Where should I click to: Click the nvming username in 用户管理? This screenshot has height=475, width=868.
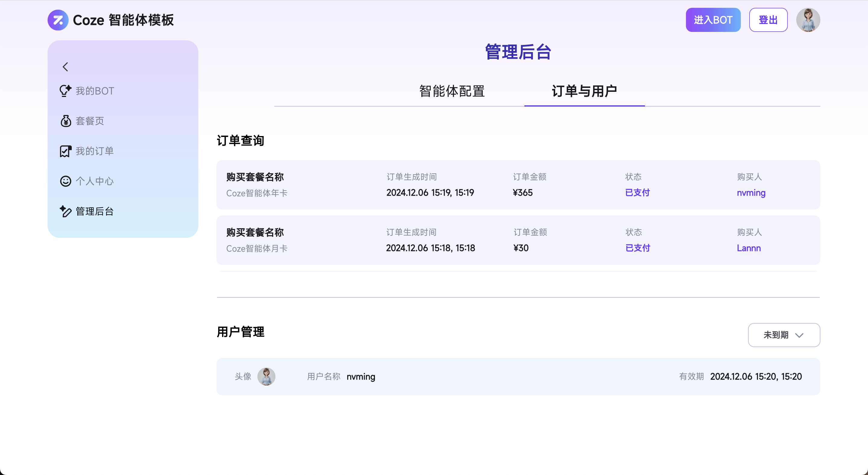pyautogui.click(x=361, y=377)
